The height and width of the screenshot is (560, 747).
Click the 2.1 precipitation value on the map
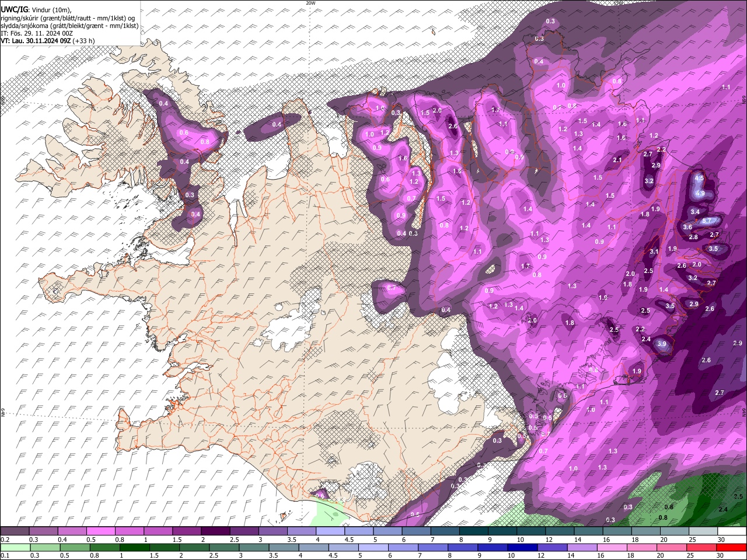[x=617, y=160]
